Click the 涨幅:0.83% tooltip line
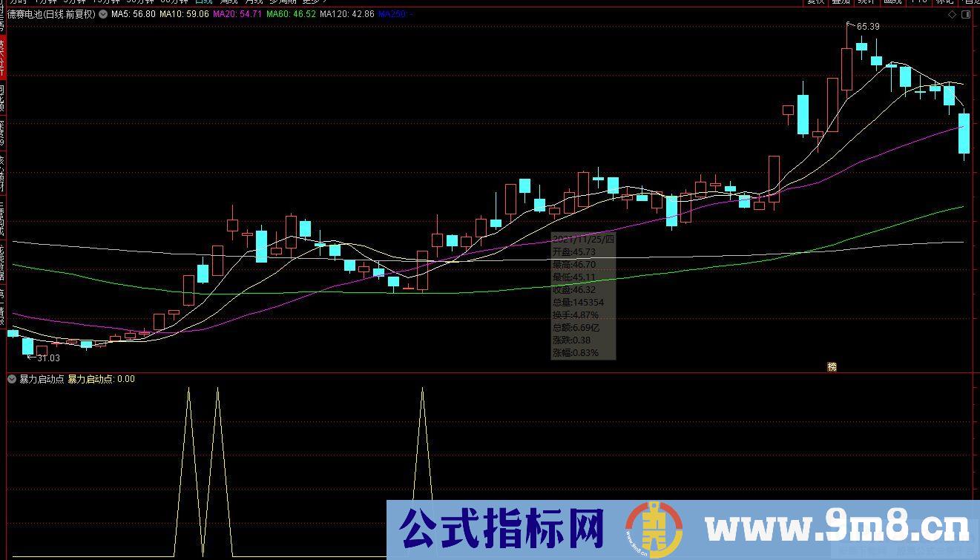 (576, 353)
